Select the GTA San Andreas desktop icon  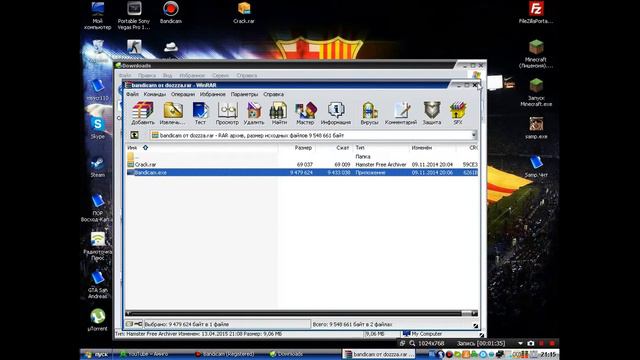pyautogui.click(x=98, y=284)
